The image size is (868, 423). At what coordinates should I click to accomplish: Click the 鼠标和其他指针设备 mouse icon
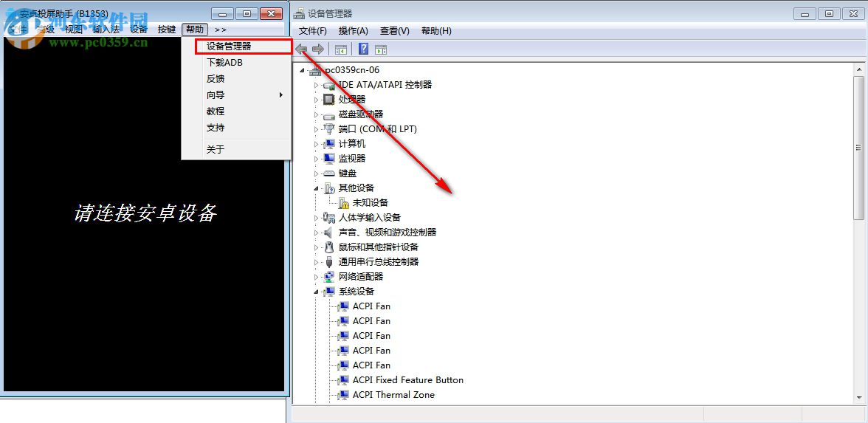point(329,247)
